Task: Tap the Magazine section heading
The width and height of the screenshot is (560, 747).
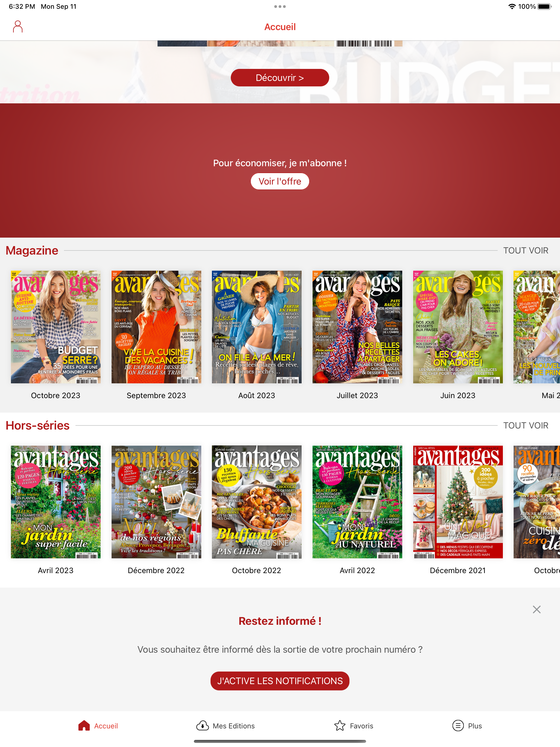Action: tap(32, 250)
